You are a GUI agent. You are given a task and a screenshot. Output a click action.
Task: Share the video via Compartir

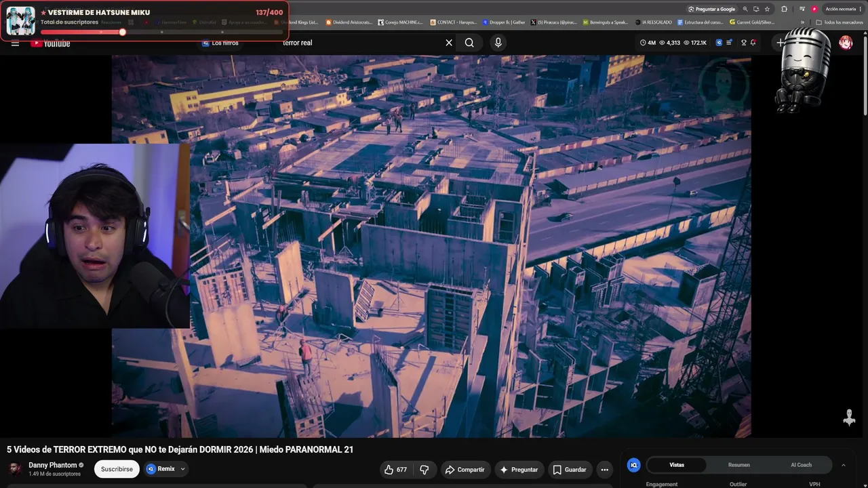(x=465, y=470)
